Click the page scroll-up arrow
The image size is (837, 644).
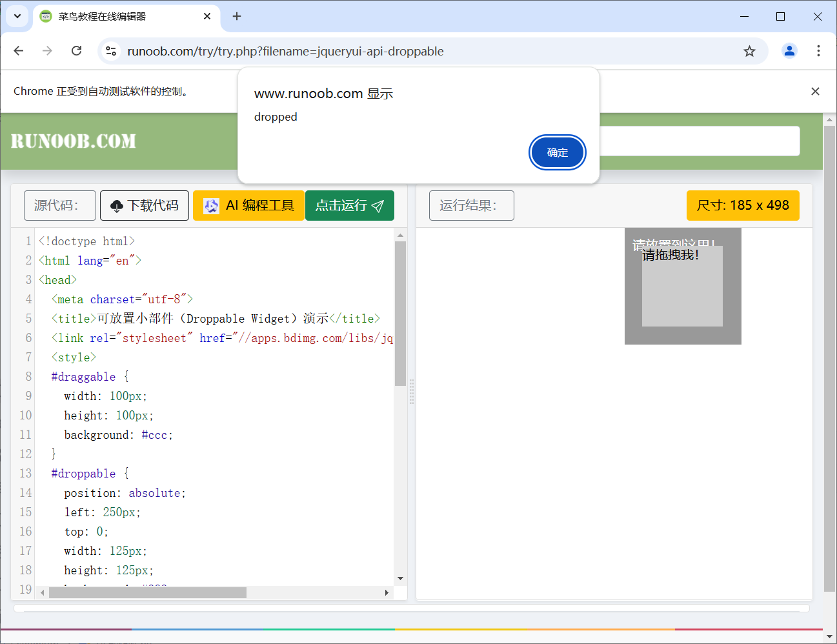829,119
